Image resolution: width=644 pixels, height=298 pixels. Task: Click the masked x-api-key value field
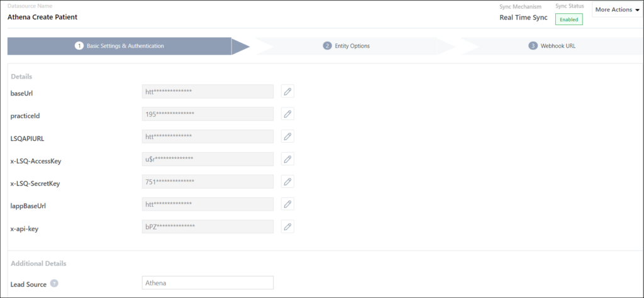point(208,227)
